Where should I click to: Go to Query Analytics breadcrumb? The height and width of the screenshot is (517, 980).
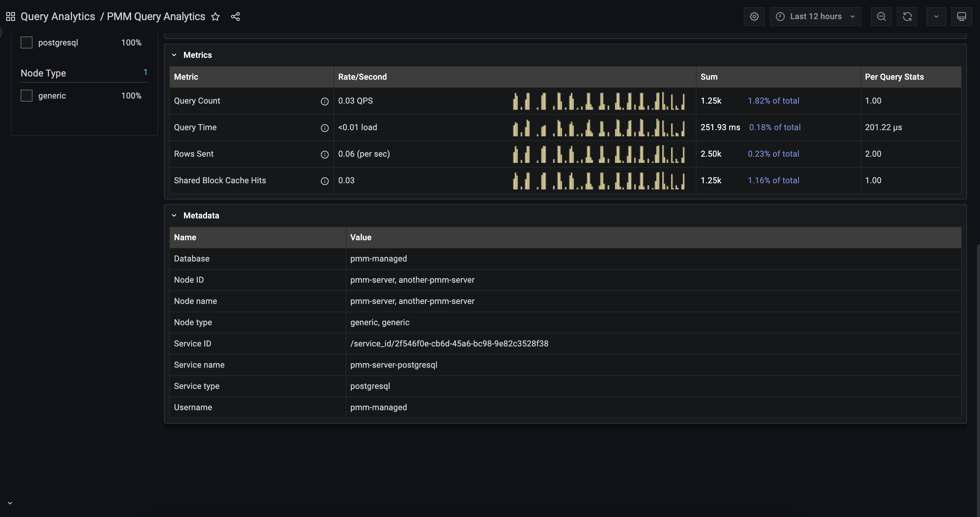click(58, 17)
